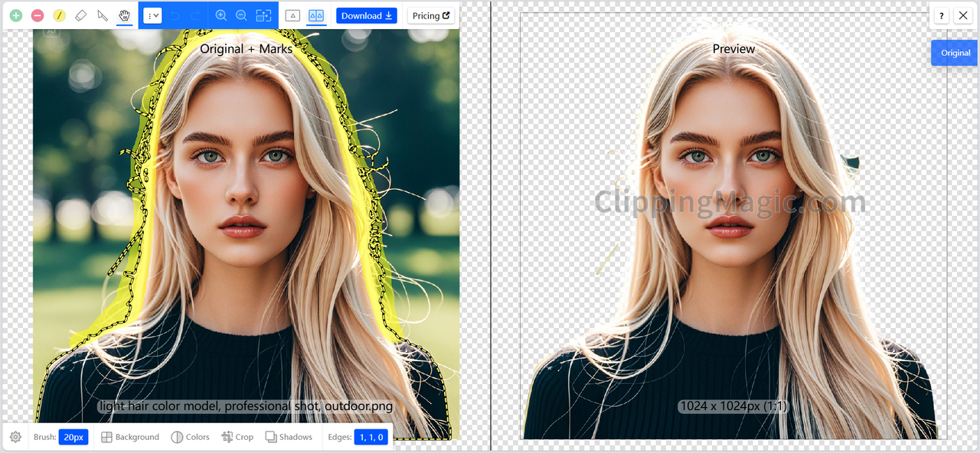The width and height of the screenshot is (980, 453).
Task: Open the more options dropdown menu
Action: pos(152,15)
